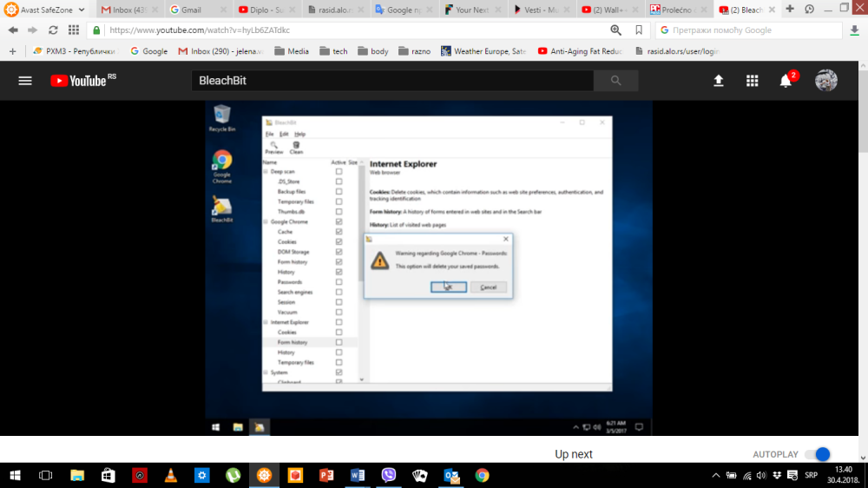Screen dimensions: 868x488
Task: Click the YouTube upload video icon
Action: click(719, 81)
